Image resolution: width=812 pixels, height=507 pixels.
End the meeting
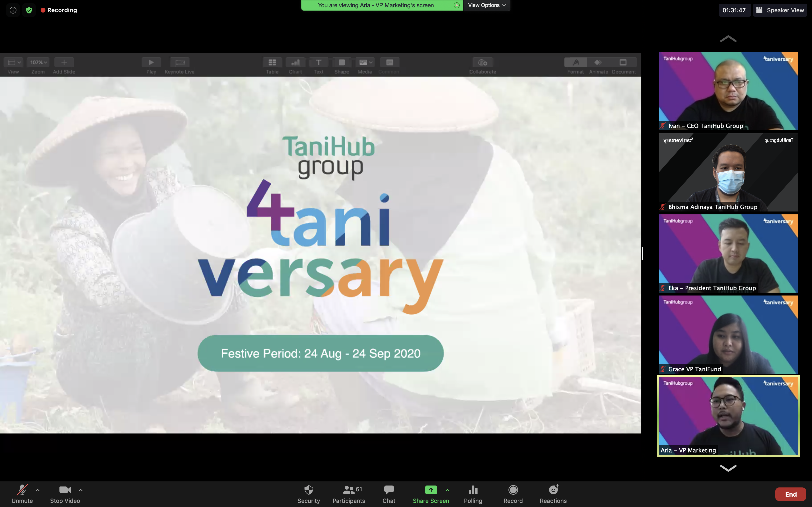[791, 493]
